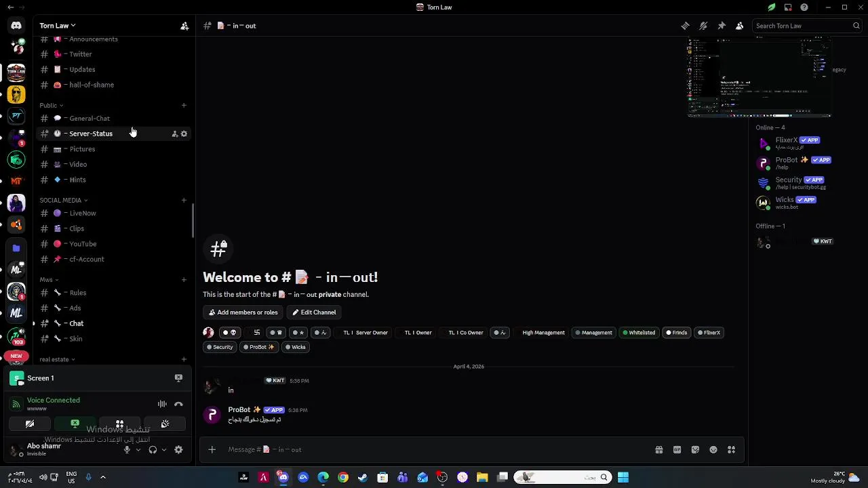The width and height of the screenshot is (868, 488).
Task: Click the green leaf icon in title bar
Action: click(771, 7)
